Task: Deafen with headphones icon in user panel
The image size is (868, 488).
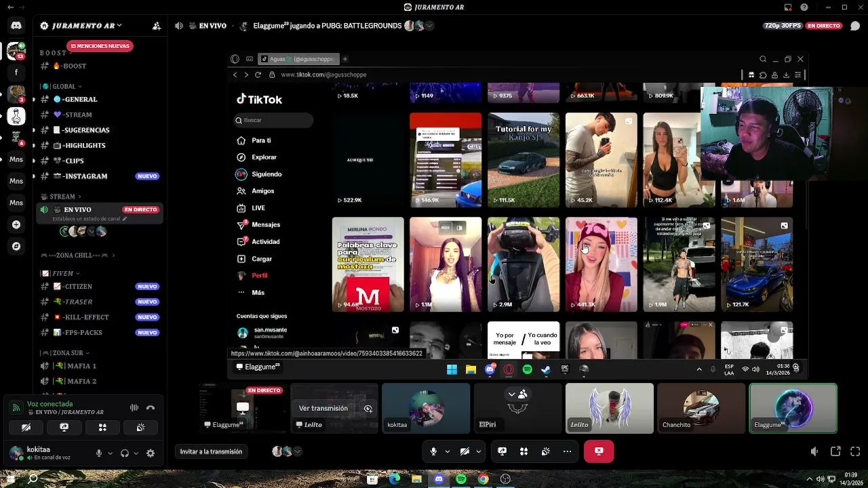Action: pos(125,453)
